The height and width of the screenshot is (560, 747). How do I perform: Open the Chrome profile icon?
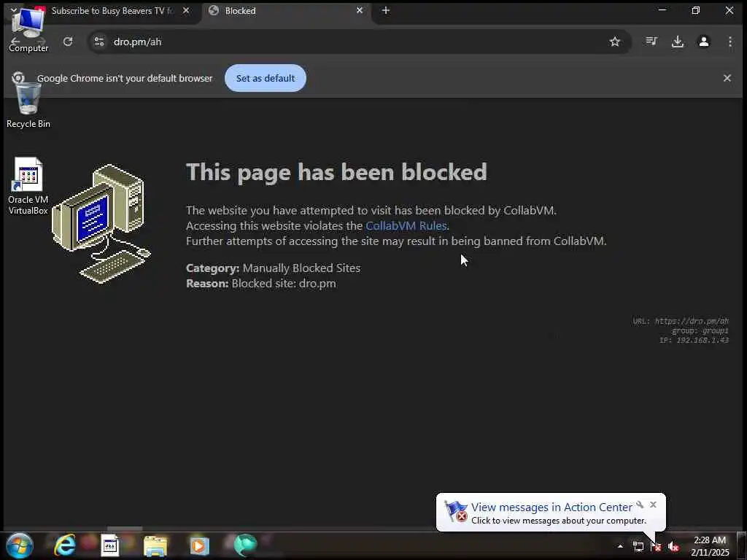[x=704, y=42]
